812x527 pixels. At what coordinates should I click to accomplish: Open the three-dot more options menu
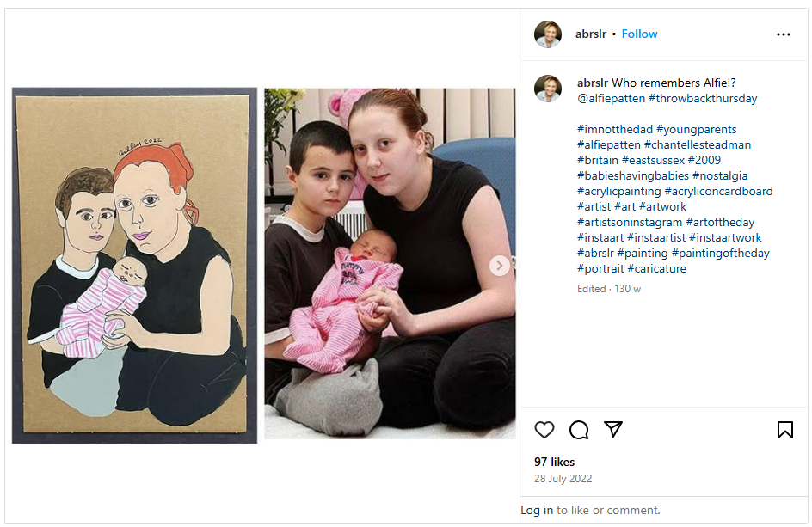(784, 34)
